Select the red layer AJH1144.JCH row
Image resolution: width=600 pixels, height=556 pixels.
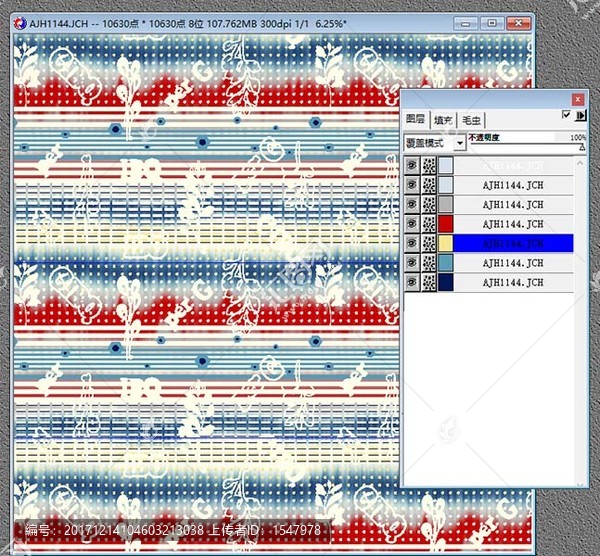pyautogui.click(x=513, y=224)
